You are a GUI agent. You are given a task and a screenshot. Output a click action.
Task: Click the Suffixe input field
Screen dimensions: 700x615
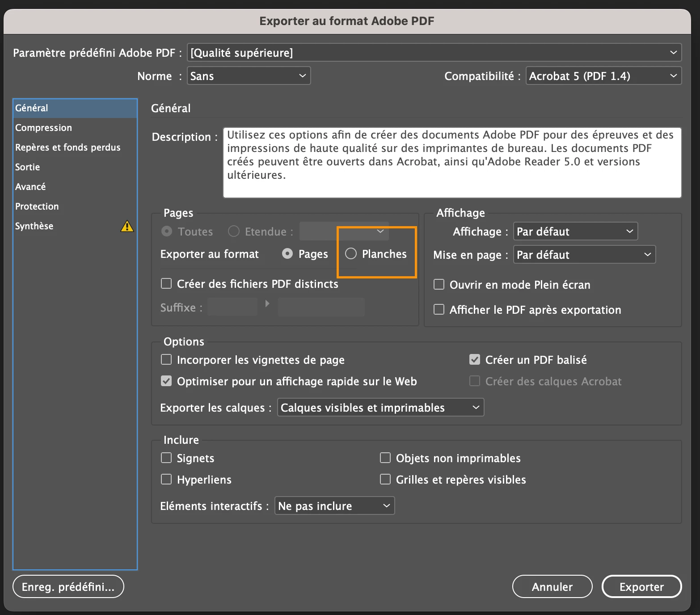[x=232, y=307]
